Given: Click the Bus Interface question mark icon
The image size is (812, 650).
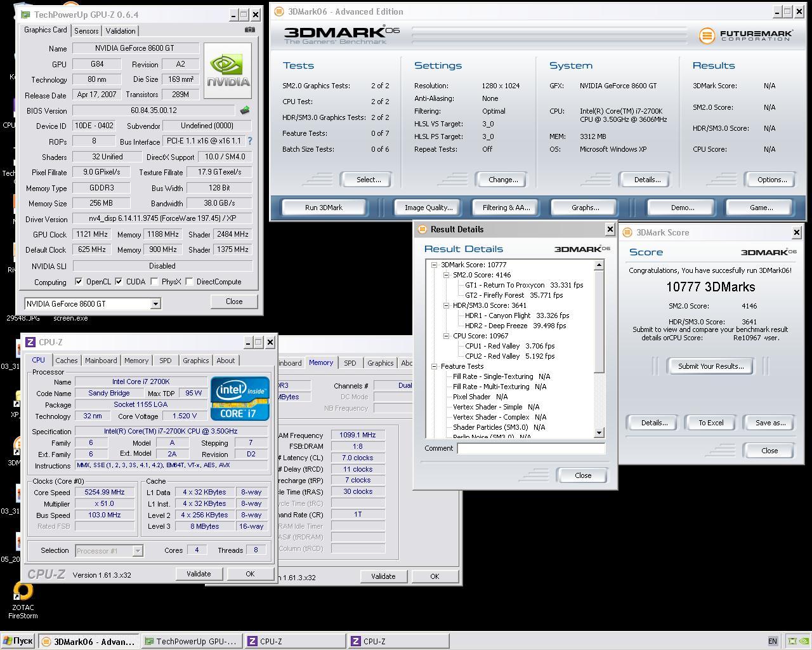Looking at the screenshot, I should 249,141.
